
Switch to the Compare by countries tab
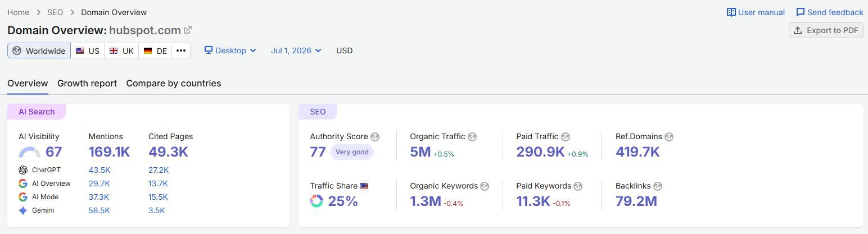[x=174, y=83]
